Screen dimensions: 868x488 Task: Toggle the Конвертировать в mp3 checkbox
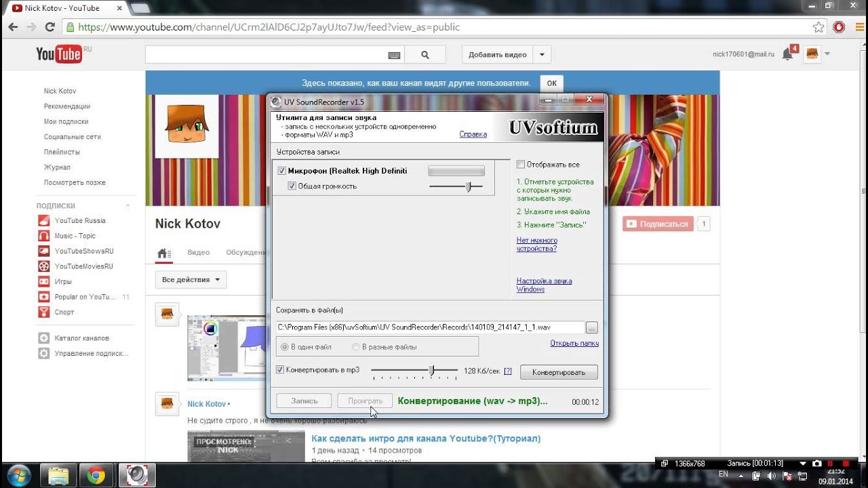[280, 370]
